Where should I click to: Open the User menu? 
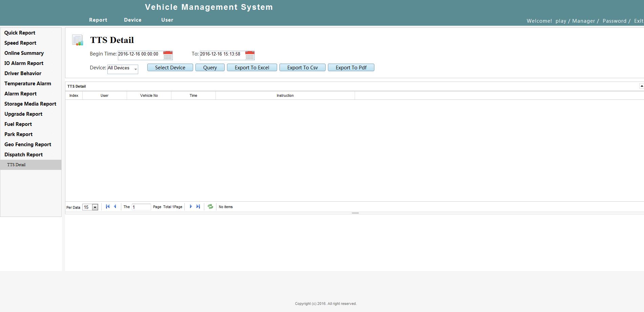click(167, 20)
